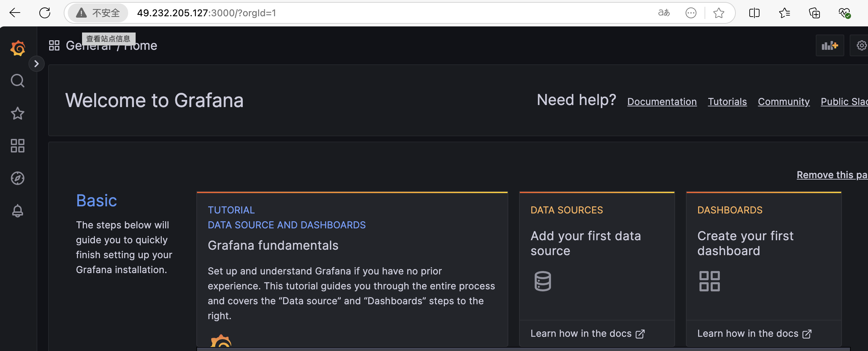The image size is (868, 351).
Task: Click the database icon in data sources card
Action: tap(542, 281)
